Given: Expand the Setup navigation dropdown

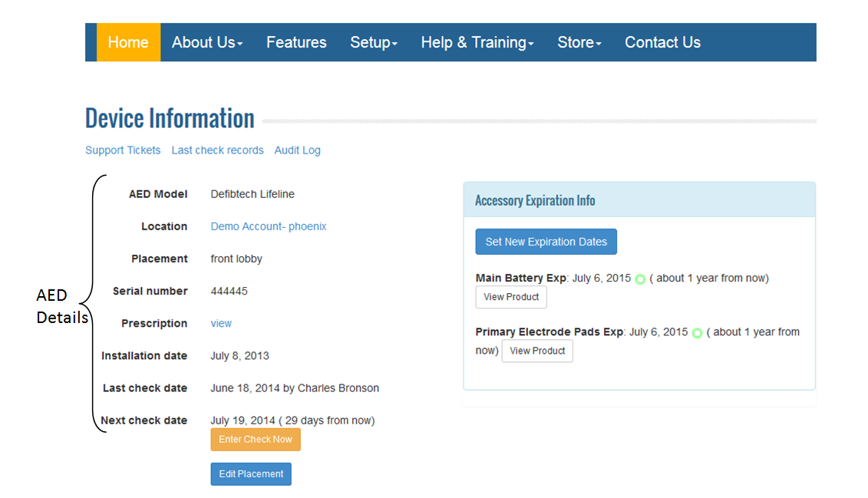Looking at the screenshot, I should point(374,42).
